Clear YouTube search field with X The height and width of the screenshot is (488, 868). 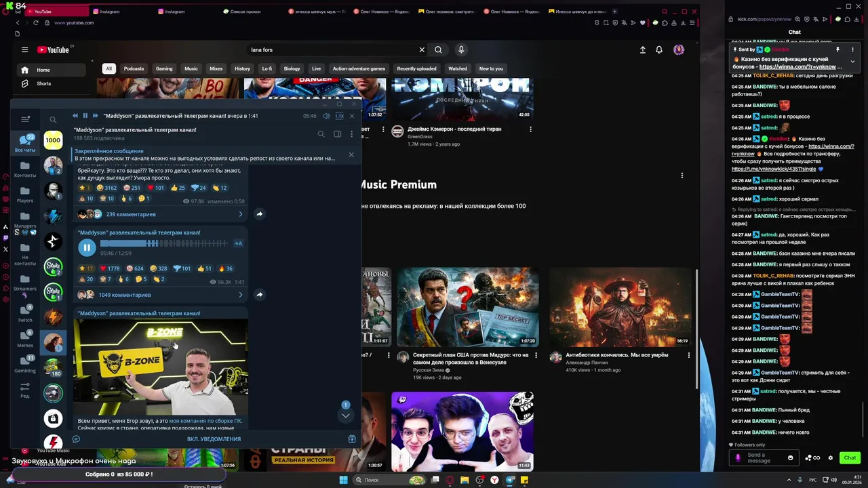tap(422, 49)
